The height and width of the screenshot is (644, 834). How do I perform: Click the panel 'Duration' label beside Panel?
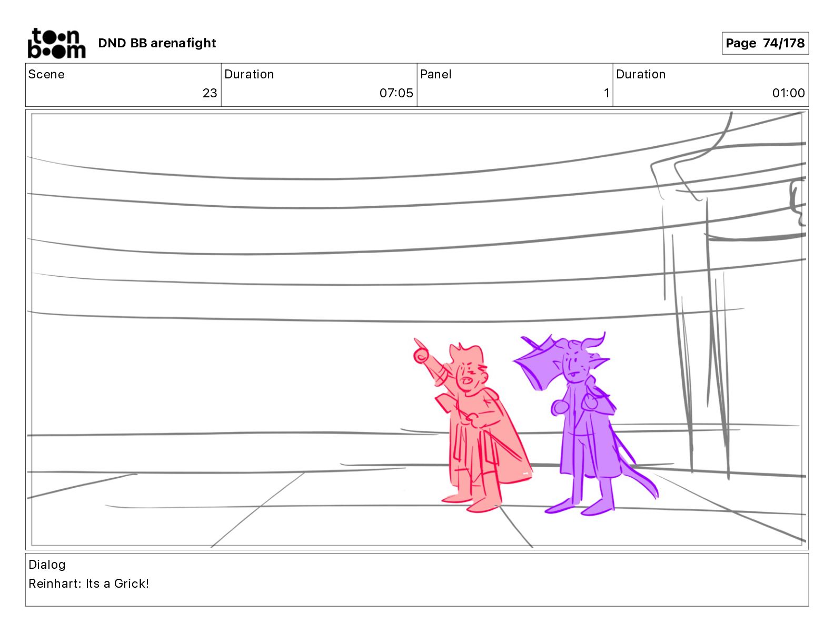tap(641, 74)
